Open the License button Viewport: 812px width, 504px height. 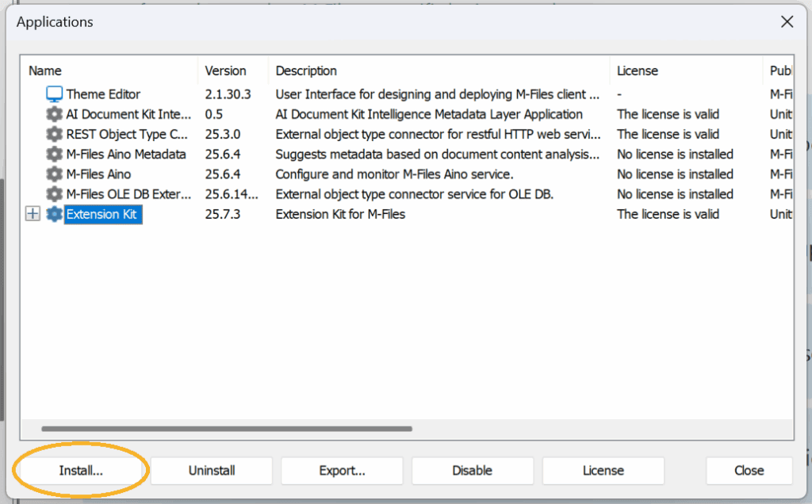coord(603,471)
